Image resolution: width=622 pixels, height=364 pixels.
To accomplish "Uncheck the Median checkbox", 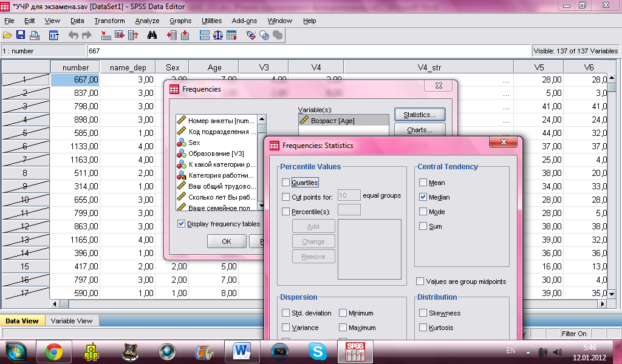I will point(423,197).
